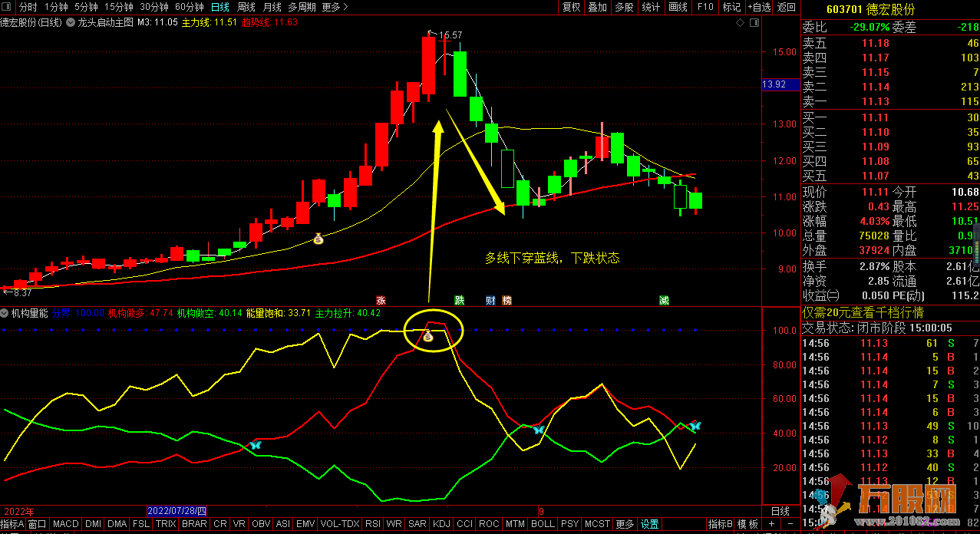The width and height of the screenshot is (980, 534).
Task: Open 更多 indicators in bottom bar
Action: (625, 524)
